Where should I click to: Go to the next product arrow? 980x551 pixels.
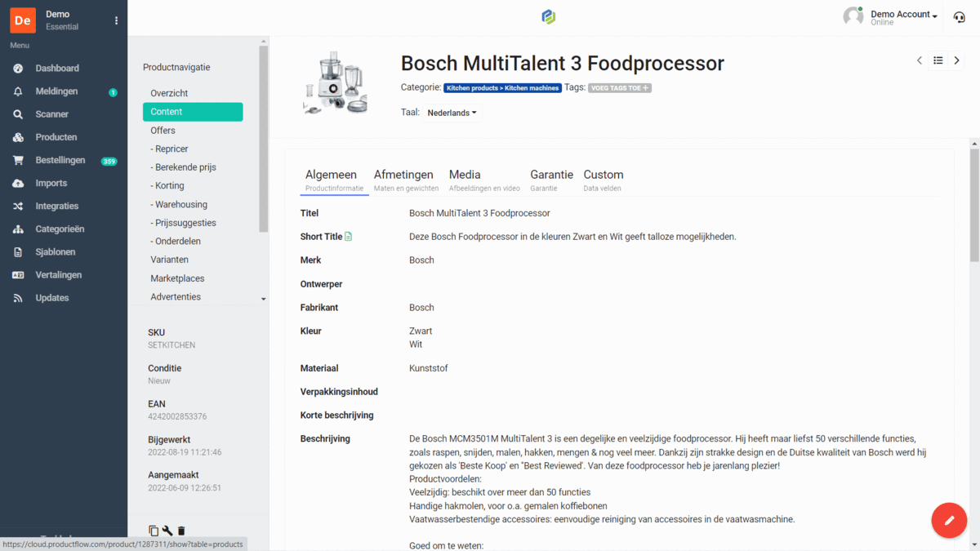pyautogui.click(x=956, y=60)
